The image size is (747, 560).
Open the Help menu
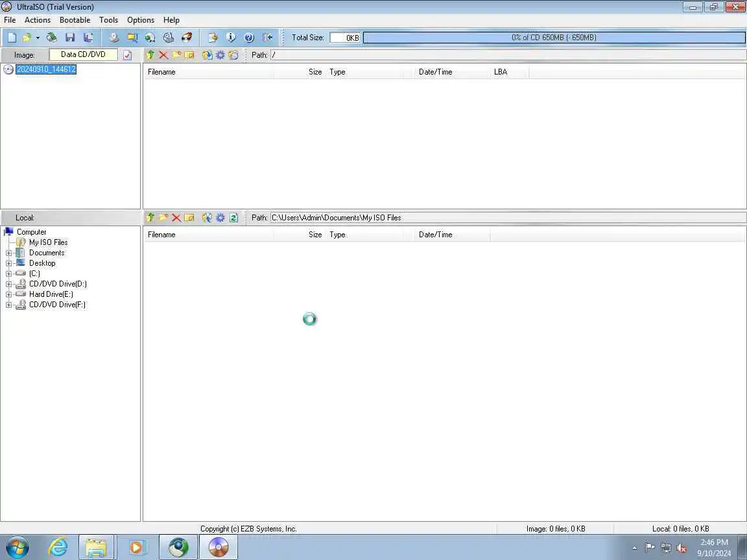[171, 20]
